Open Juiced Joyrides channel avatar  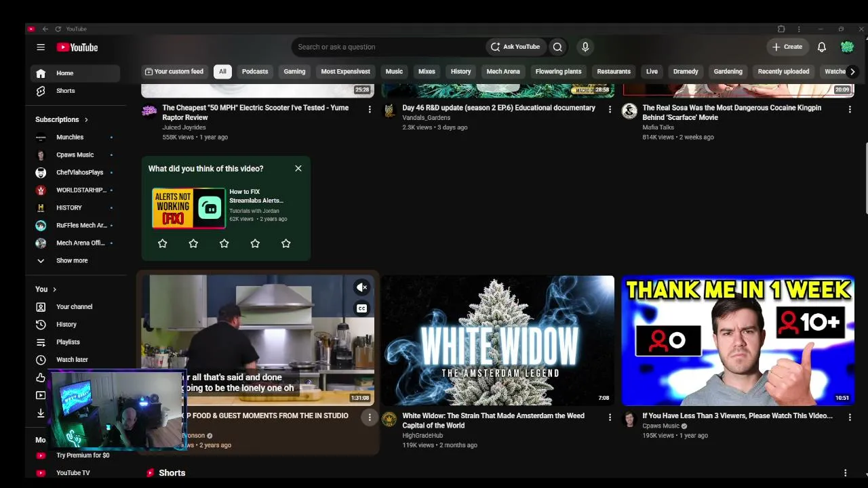point(149,110)
